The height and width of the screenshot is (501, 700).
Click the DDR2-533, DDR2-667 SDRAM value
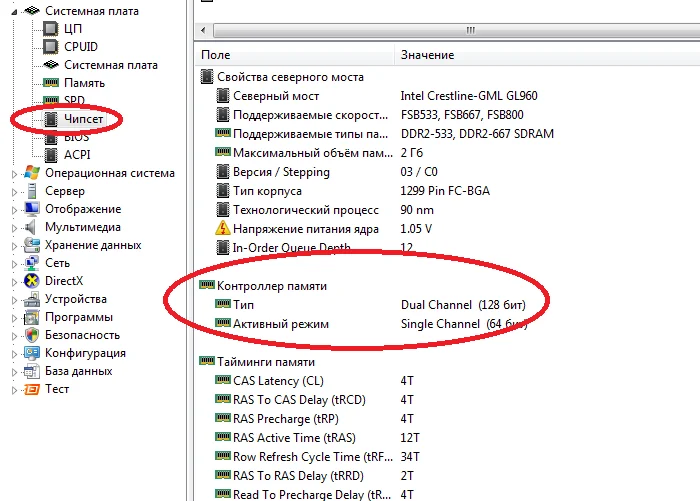pos(477,134)
